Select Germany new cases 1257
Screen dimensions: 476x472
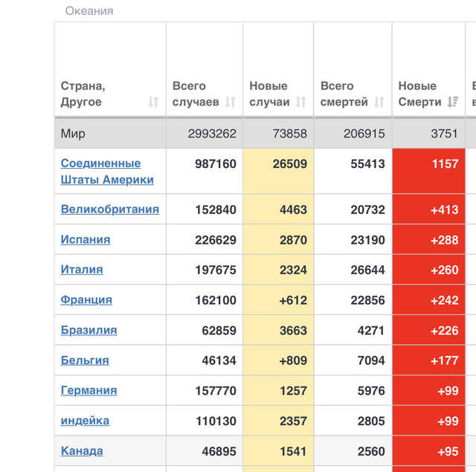click(293, 391)
